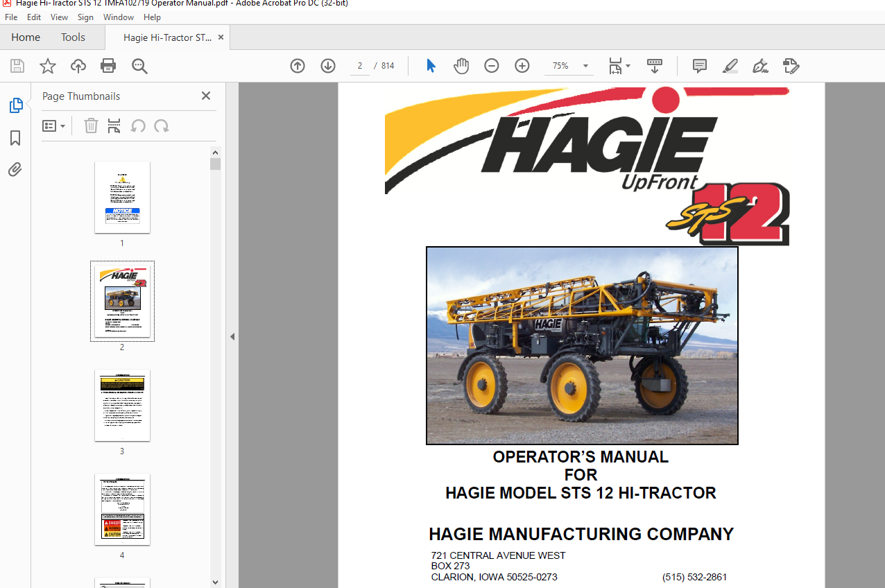Rotate page clockwise in thumbnails panel
Viewport: 885px width, 588px height.
pyautogui.click(x=162, y=126)
